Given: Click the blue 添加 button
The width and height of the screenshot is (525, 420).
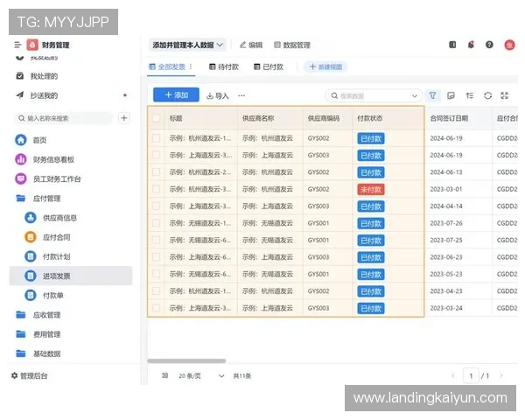Looking at the screenshot, I should [x=176, y=94].
